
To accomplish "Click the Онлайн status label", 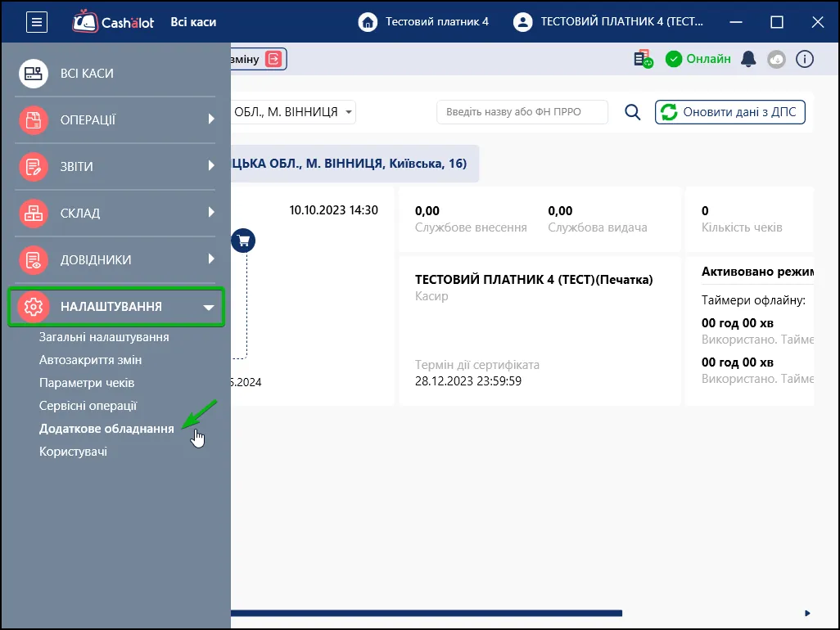I will coord(708,59).
